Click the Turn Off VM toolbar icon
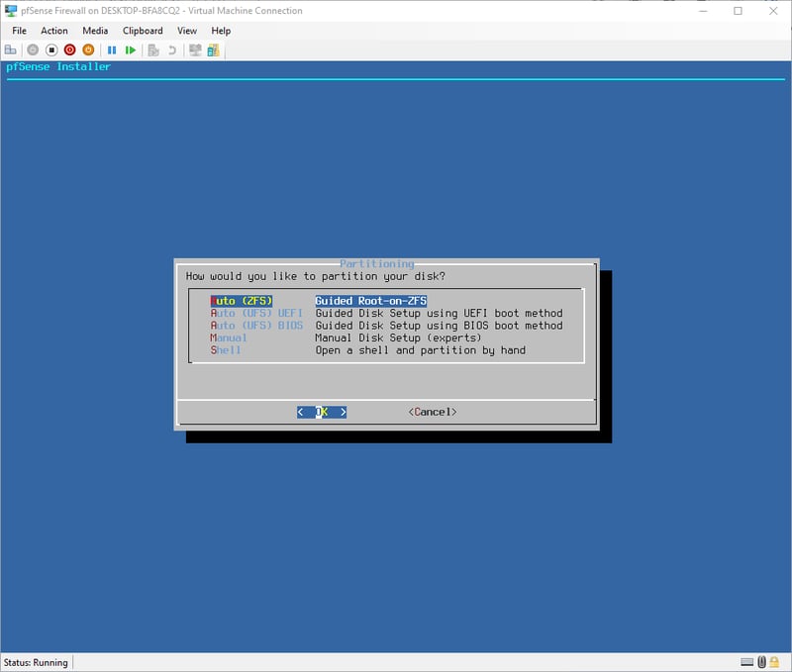 tap(51, 49)
